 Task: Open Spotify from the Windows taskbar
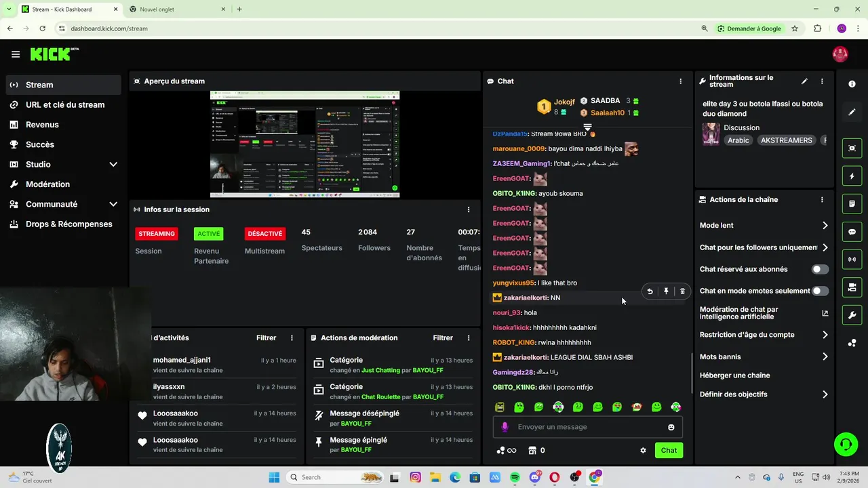click(515, 477)
